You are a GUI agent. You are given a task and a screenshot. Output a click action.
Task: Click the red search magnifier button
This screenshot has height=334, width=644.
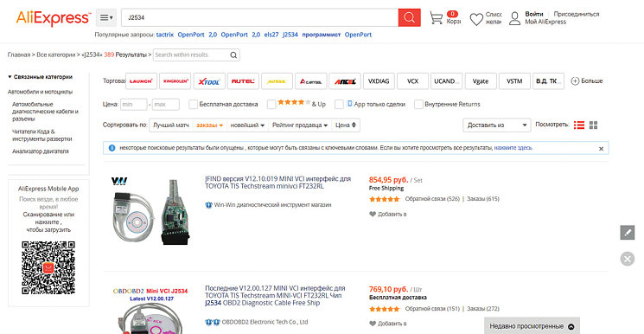point(409,17)
